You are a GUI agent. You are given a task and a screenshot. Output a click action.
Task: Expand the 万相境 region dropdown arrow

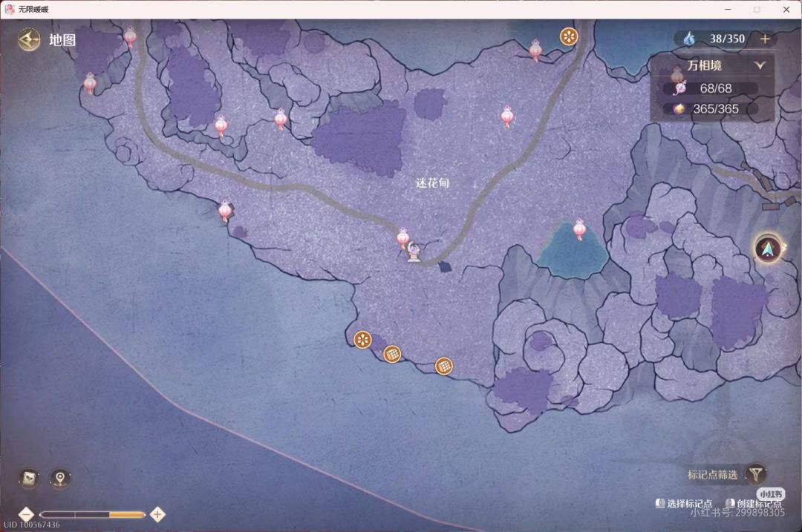tap(760, 65)
